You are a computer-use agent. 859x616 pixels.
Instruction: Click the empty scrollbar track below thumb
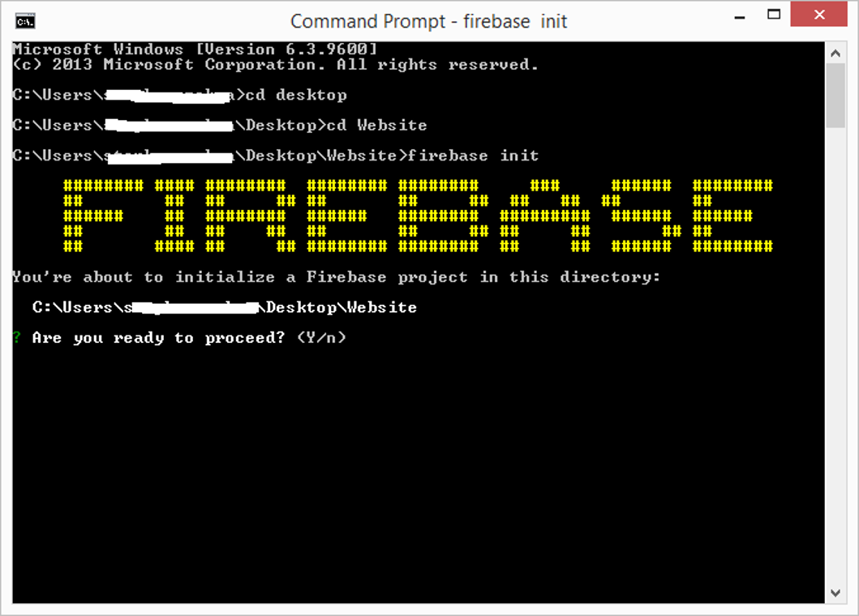pos(835,356)
